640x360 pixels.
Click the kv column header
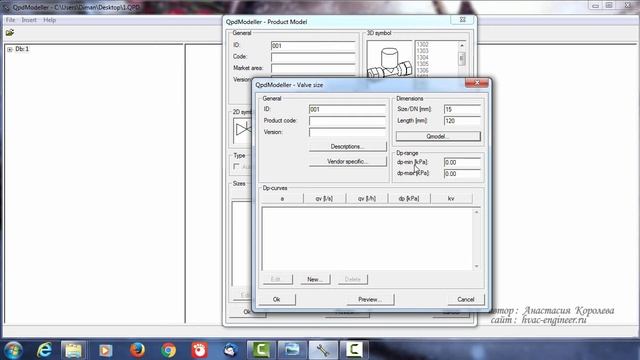451,198
